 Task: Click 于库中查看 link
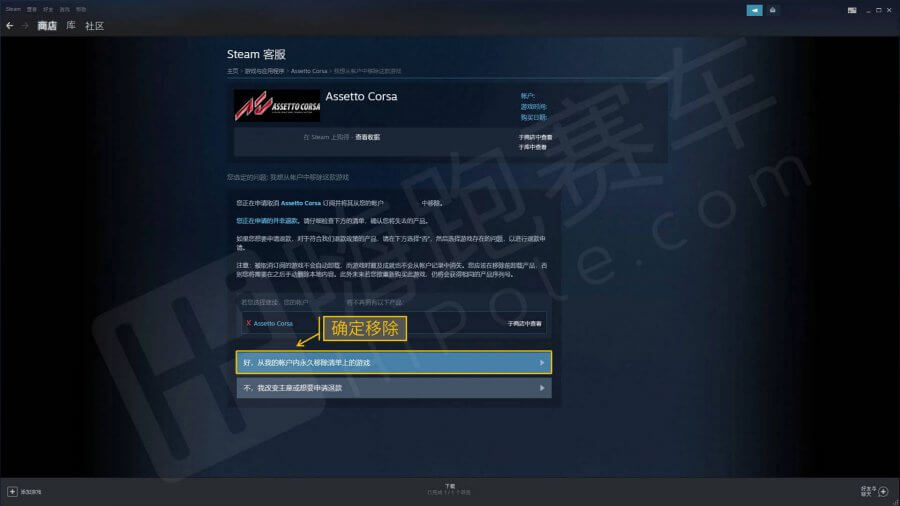coord(533,147)
